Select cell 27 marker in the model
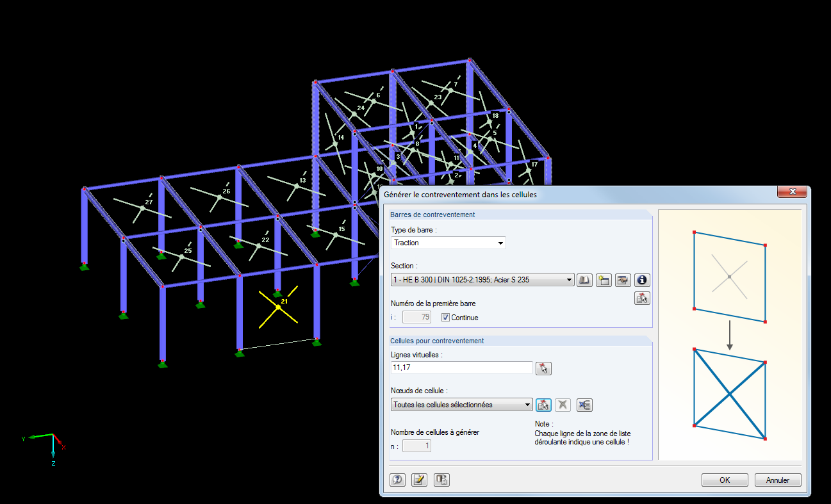Image resolution: width=831 pixels, height=504 pixels. click(142, 207)
